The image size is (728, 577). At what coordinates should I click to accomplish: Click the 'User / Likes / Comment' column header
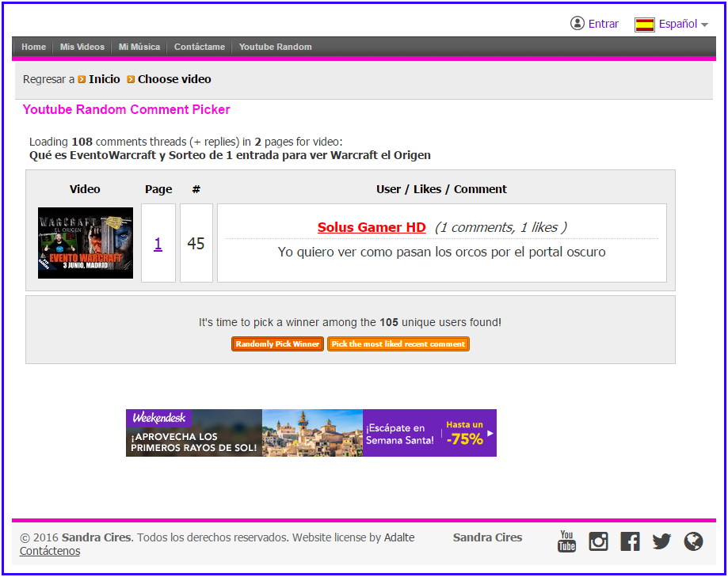pos(441,189)
